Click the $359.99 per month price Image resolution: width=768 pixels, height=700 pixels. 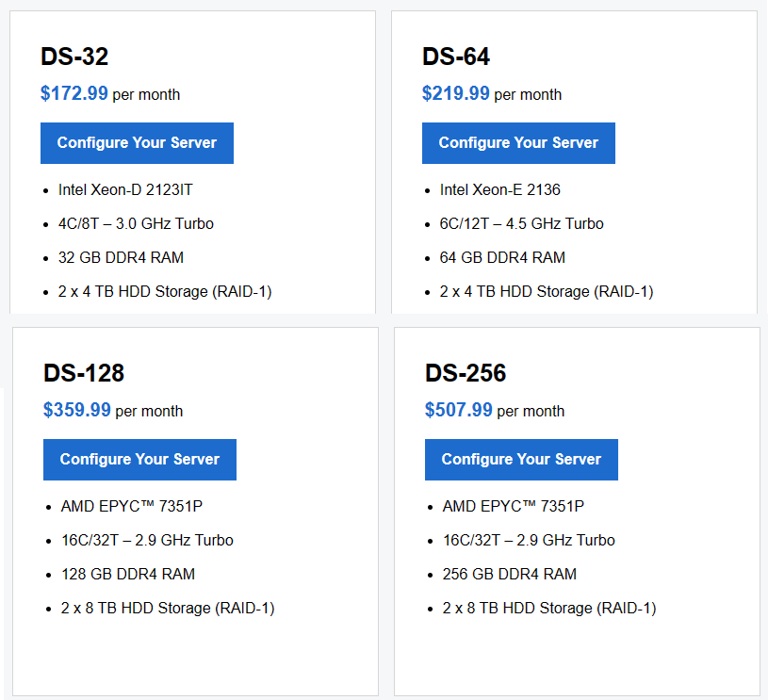[113, 411]
